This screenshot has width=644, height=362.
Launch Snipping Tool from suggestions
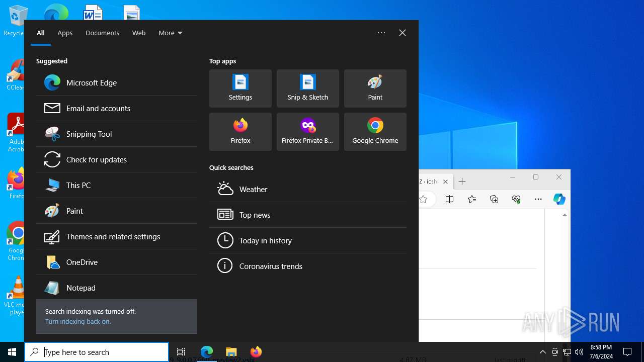pos(117,134)
